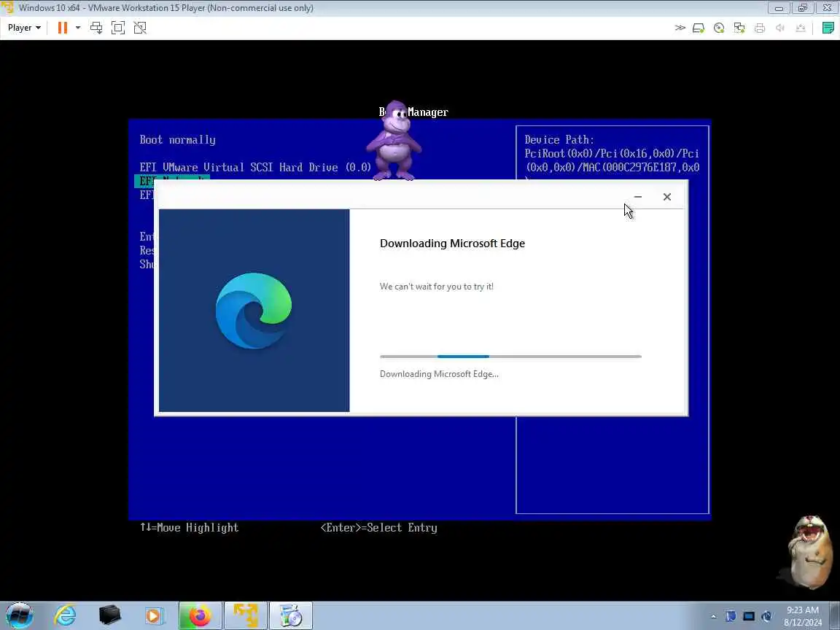The width and height of the screenshot is (840, 630).
Task: Click the printer device icon
Action: click(760, 28)
